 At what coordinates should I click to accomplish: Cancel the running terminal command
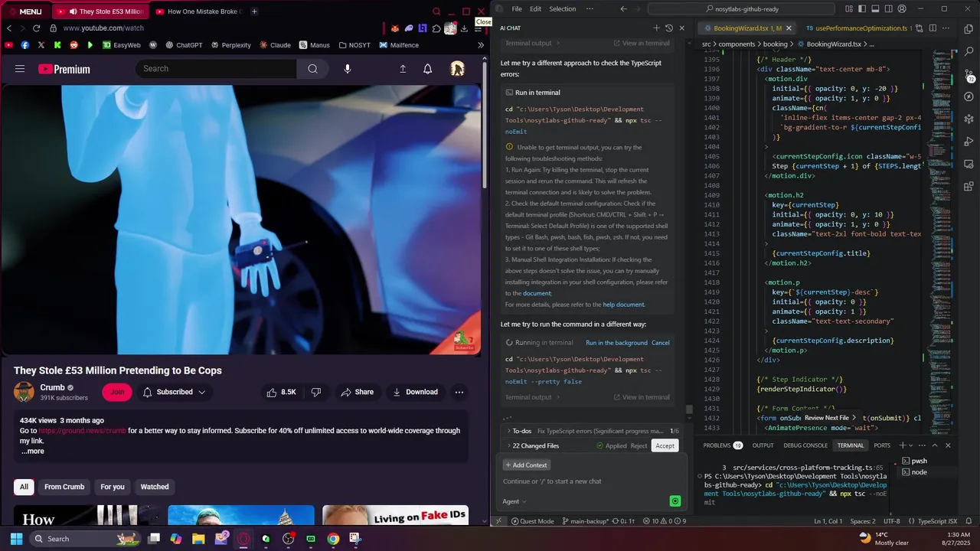click(x=660, y=343)
